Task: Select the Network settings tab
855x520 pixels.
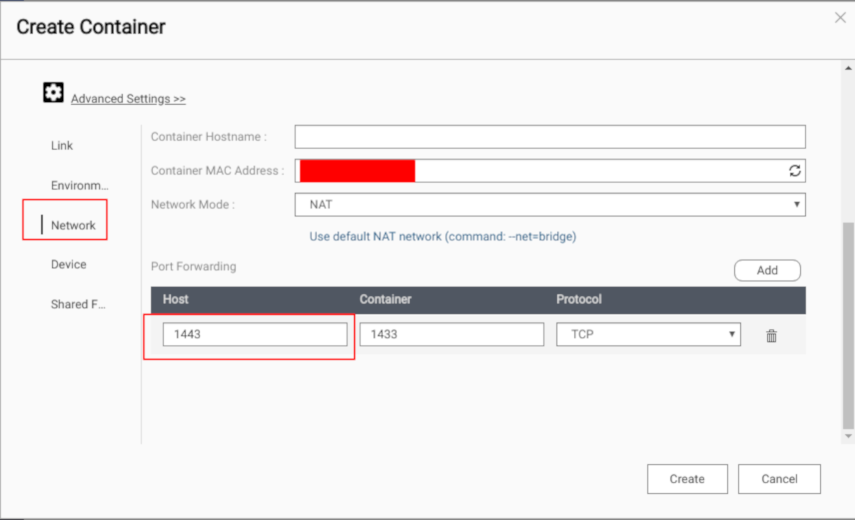Action: point(73,225)
